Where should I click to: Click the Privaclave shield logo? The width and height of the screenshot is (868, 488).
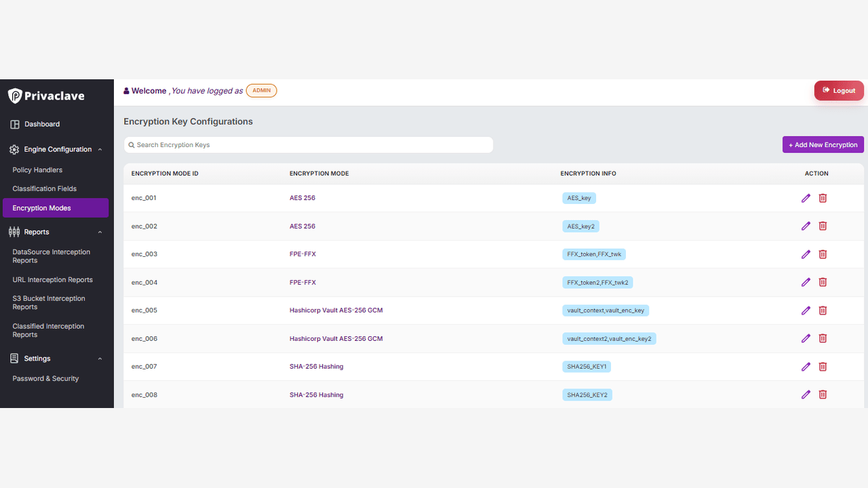coord(15,96)
